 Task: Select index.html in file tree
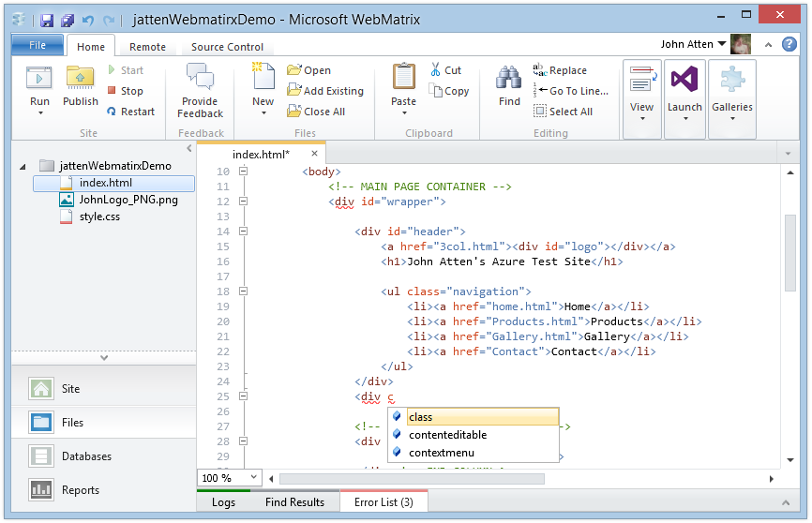tap(114, 183)
